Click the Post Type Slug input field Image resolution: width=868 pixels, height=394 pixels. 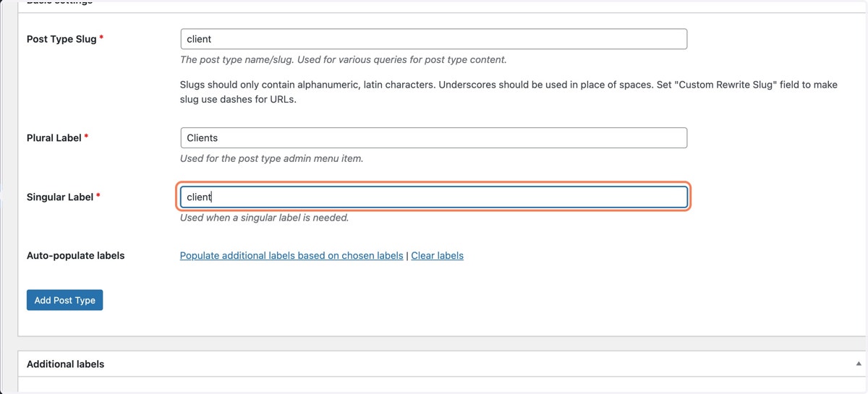tap(433, 39)
